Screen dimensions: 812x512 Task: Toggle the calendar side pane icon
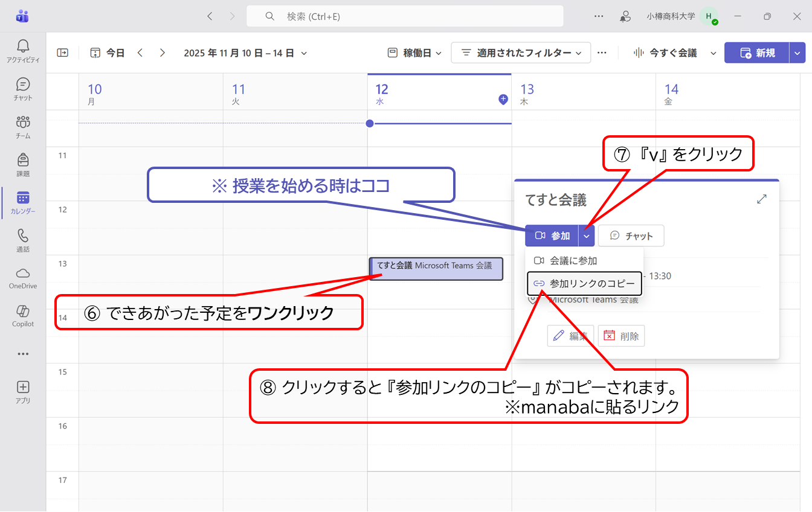pyautogui.click(x=63, y=53)
